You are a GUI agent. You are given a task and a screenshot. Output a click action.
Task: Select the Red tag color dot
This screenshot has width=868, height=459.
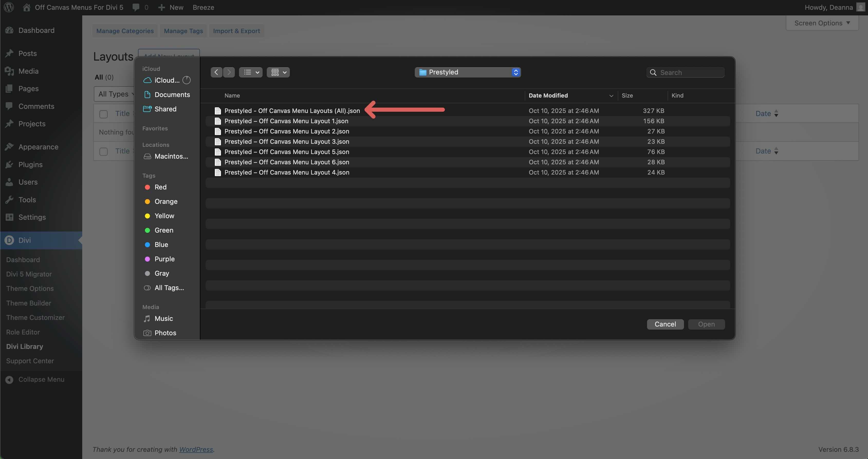[147, 187]
